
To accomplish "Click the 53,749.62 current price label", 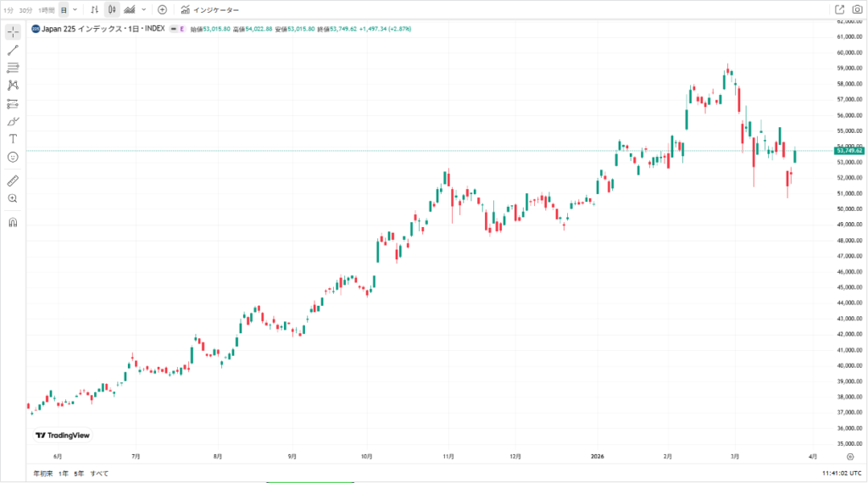I will (x=849, y=151).
